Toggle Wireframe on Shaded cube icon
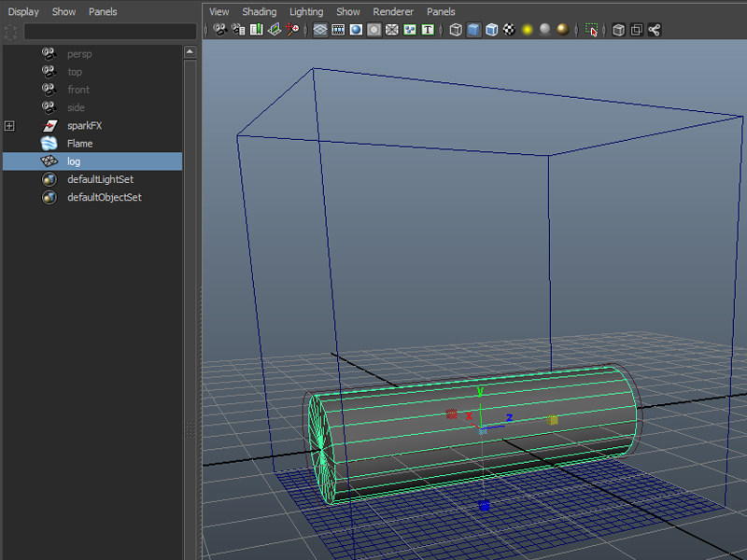This screenshot has width=747, height=560. click(492, 30)
